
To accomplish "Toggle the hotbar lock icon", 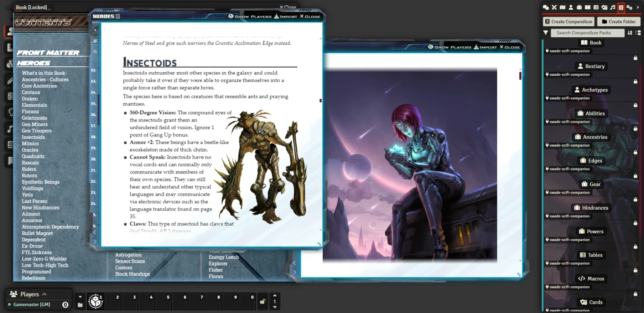I will [x=263, y=301].
